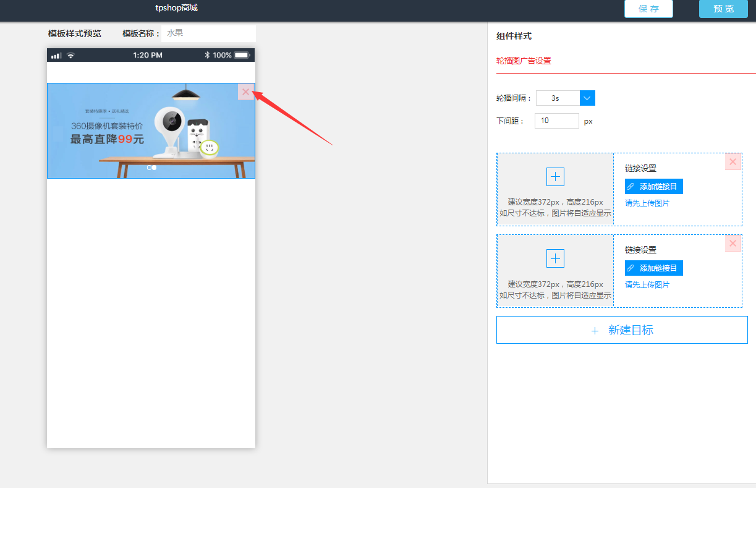
Task: Click the battery icon in phone preview
Action: (x=241, y=56)
